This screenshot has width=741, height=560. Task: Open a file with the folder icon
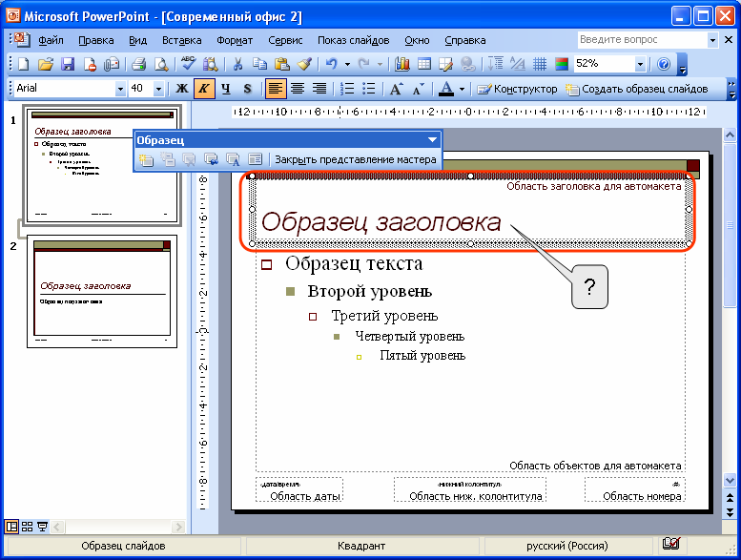click(x=46, y=64)
